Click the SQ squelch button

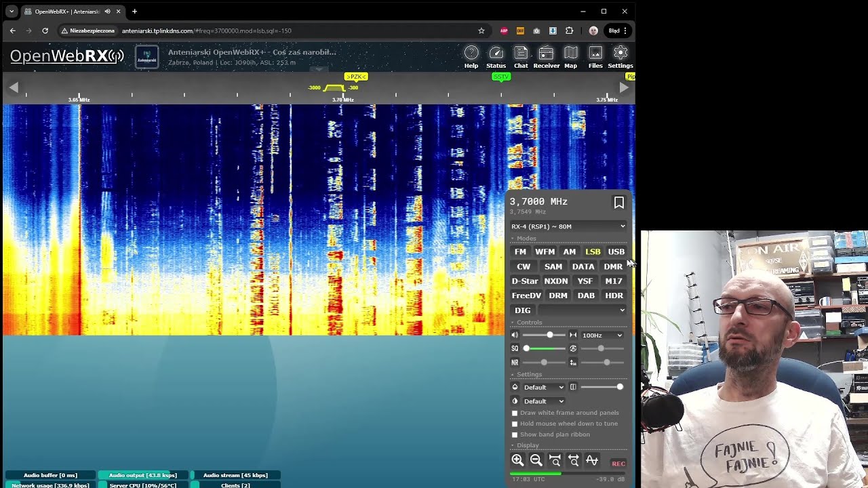[515, 348]
